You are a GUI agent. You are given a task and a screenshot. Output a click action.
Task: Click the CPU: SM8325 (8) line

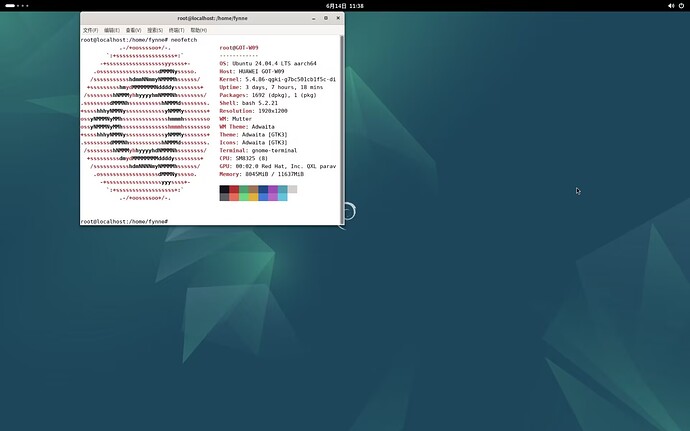coord(243,158)
